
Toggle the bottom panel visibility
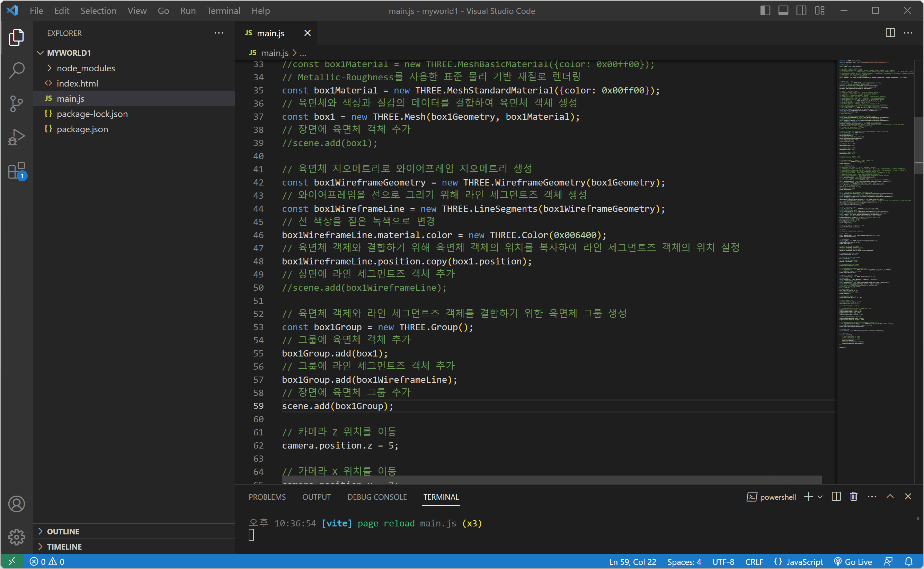783,10
